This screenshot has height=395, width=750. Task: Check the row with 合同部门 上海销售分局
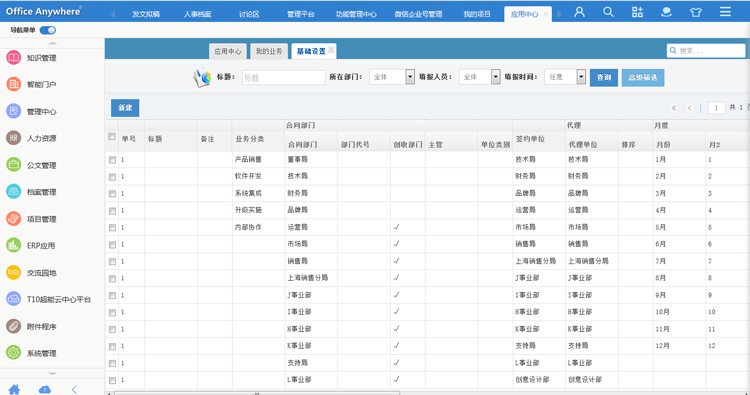(112, 279)
